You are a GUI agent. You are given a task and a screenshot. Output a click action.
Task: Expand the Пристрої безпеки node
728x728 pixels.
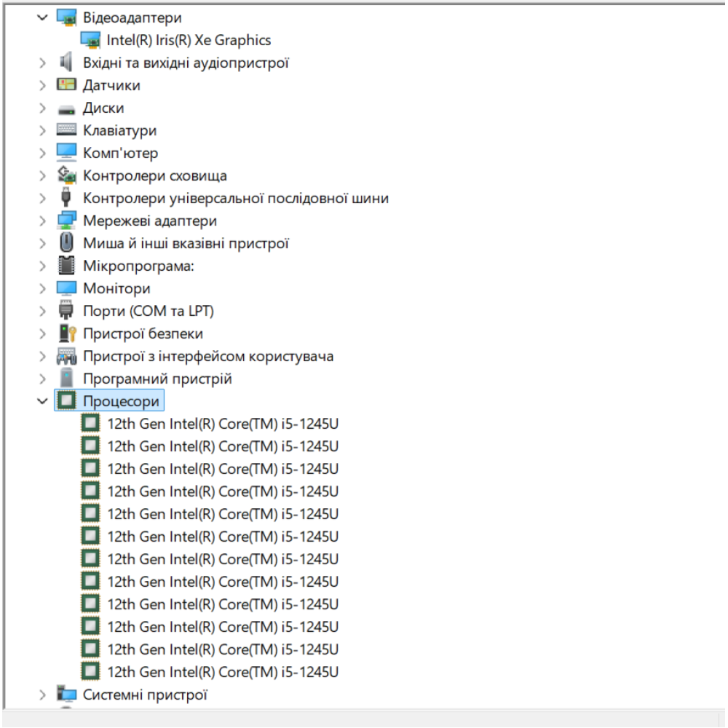click(x=42, y=334)
